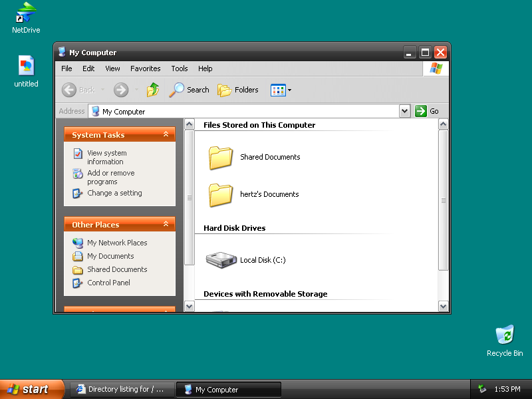Image resolution: width=532 pixels, height=399 pixels.
Task: Click the Control Panel sidebar icon
Action: coord(78,283)
